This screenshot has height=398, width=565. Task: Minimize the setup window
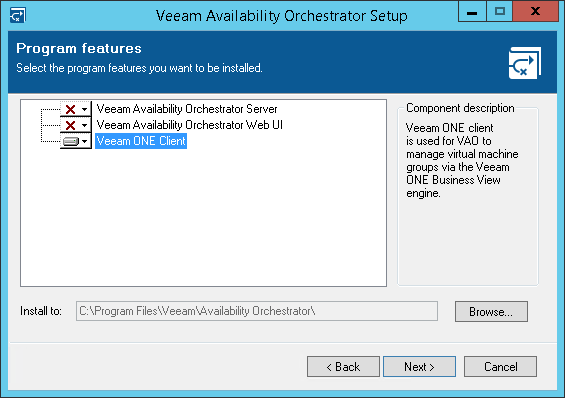[472, 12]
